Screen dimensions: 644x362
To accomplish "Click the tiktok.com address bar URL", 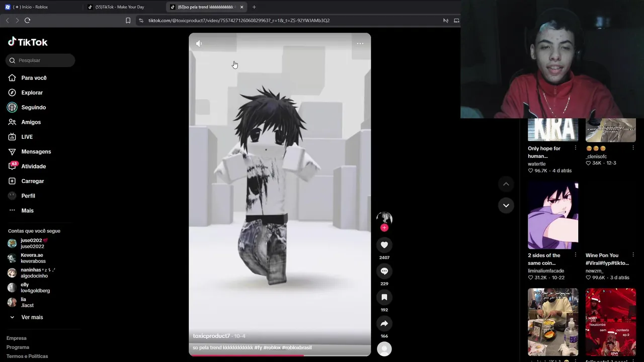I will tap(239, 21).
